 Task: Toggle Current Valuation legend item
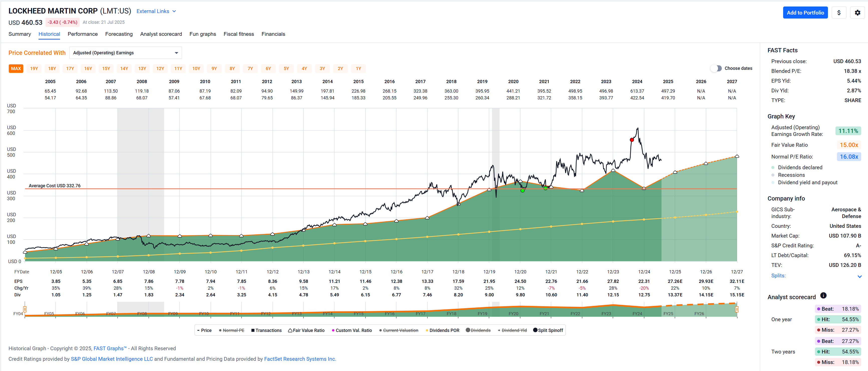[399, 330]
